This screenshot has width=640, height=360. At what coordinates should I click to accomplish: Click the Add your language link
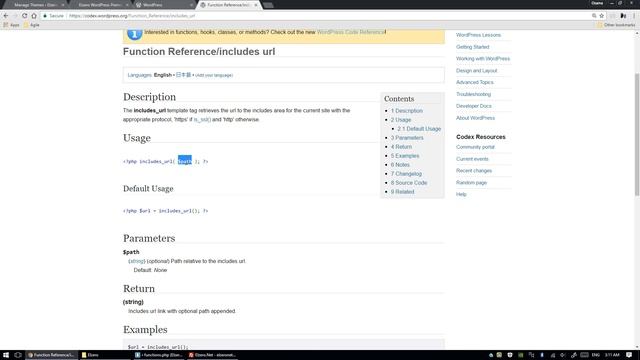(214, 75)
